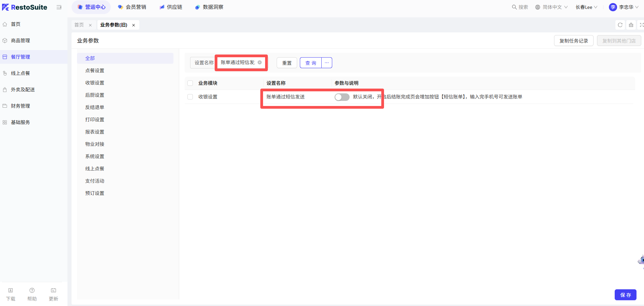Screen dimensions: 644x306
Task: Tick the checkbox for the 收银设置 row
Action: [190, 97]
